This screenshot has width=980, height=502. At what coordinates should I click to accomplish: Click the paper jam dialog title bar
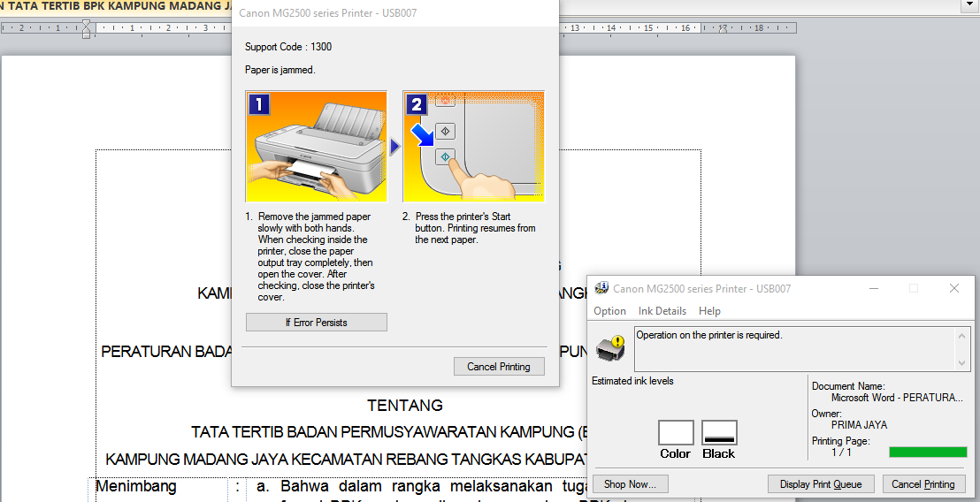coord(395,12)
